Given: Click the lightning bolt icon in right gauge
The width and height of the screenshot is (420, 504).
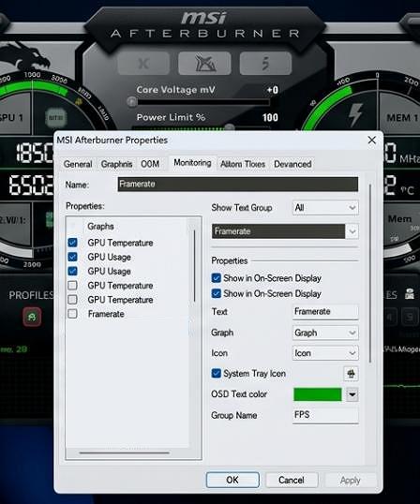Looking at the screenshot, I should (355, 114).
